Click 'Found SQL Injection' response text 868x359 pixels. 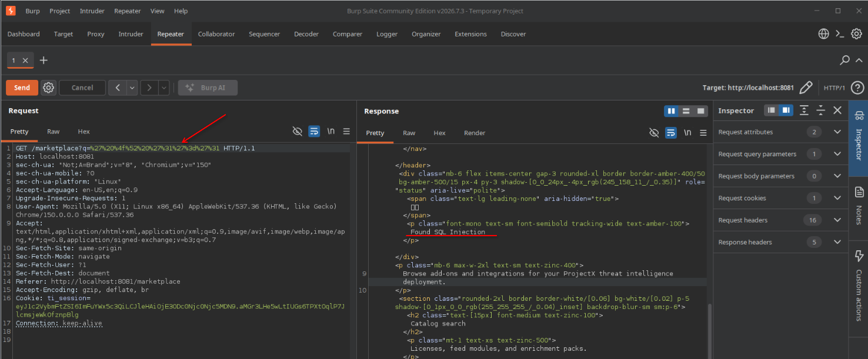pyautogui.click(x=448, y=231)
